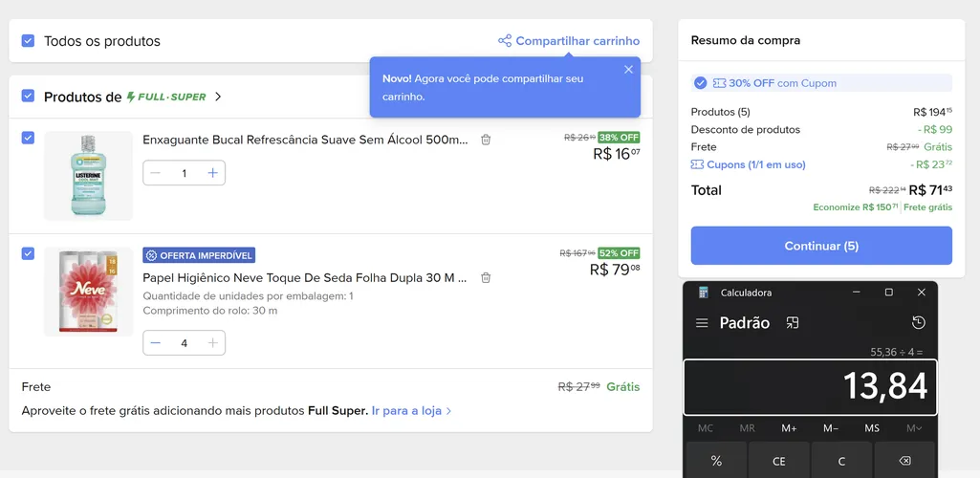980x478 pixels.
Task: Click the percent key in Calculator
Action: tap(716, 461)
